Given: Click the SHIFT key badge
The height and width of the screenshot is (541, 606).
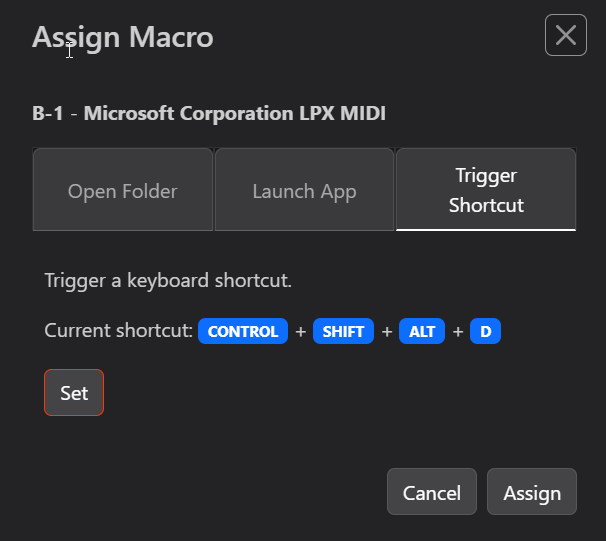Looking at the screenshot, I should (x=343, y=331).
